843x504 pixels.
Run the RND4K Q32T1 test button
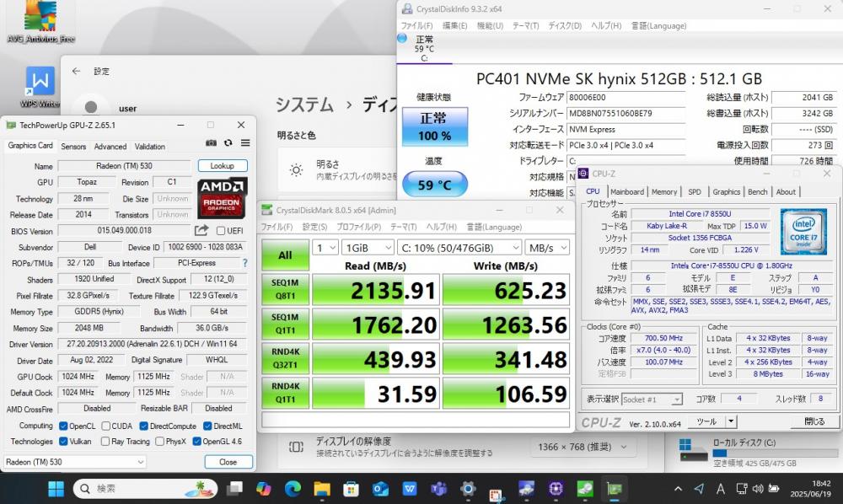[285, 358]
